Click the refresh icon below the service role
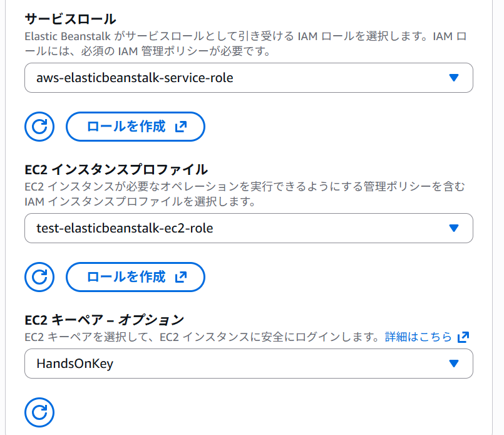 pyautogui.click(x=39, y=127)
